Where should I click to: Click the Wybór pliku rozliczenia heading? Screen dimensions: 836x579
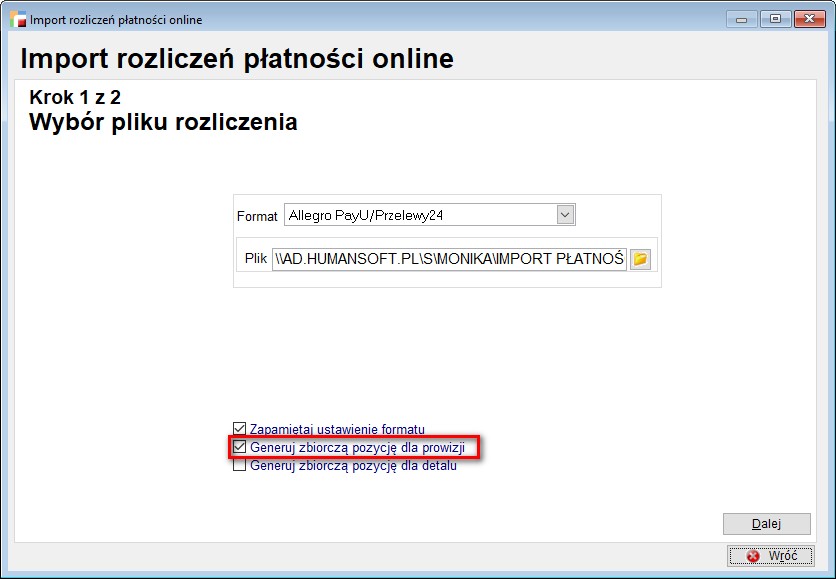pyautogui.click(x=163, y=123)
